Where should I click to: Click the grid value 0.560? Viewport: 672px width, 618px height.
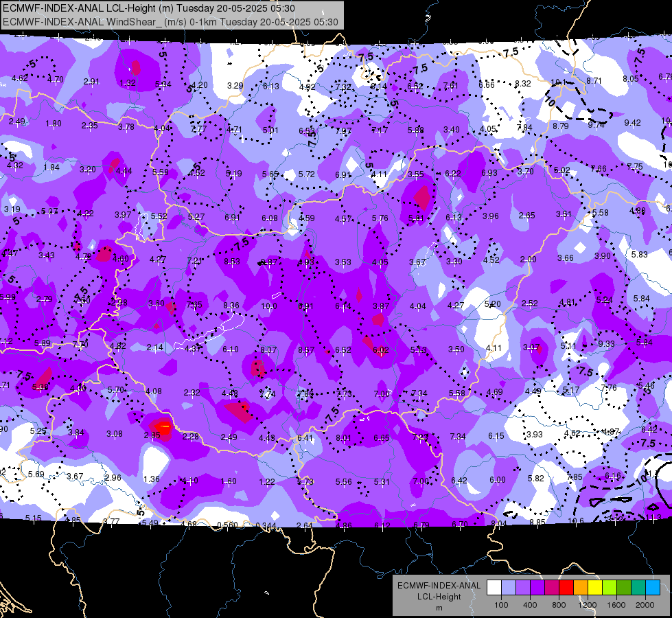point(228,525)
